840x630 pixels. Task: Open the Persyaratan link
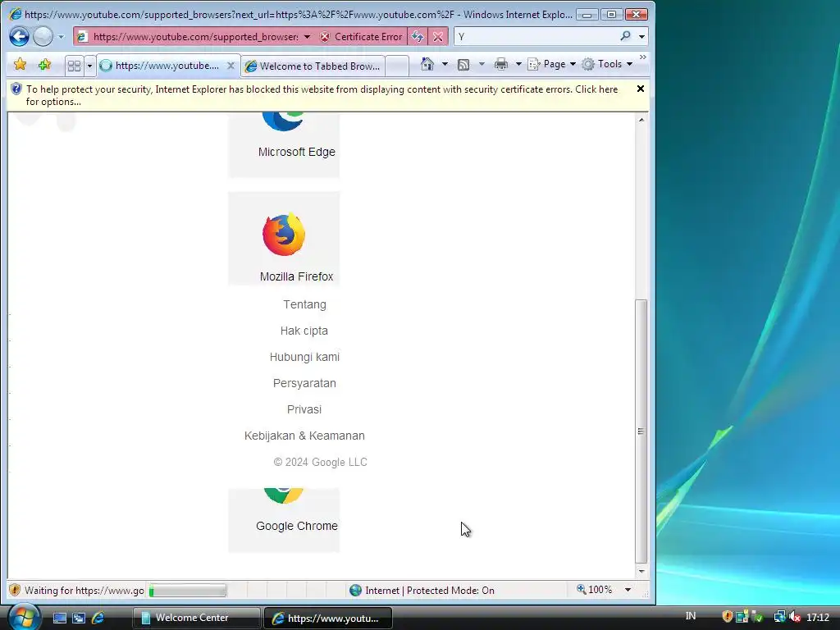click(304, 383)
